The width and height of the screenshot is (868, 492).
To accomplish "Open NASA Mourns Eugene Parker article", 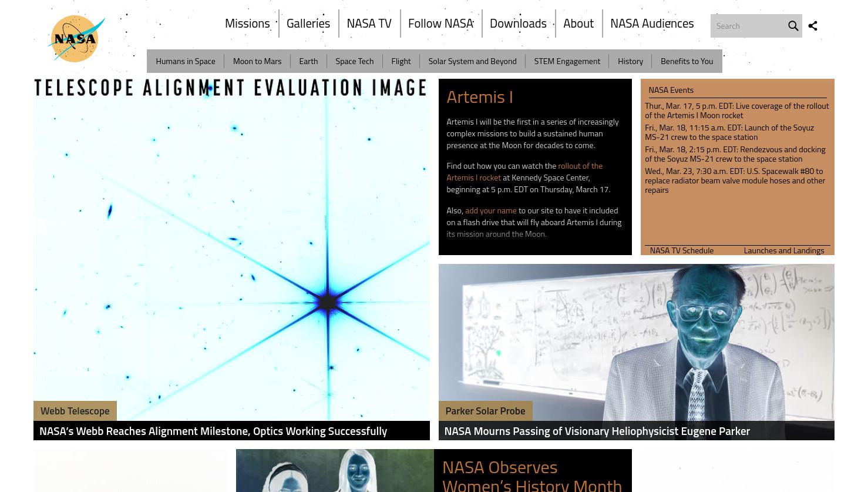I will pos(597,431).
